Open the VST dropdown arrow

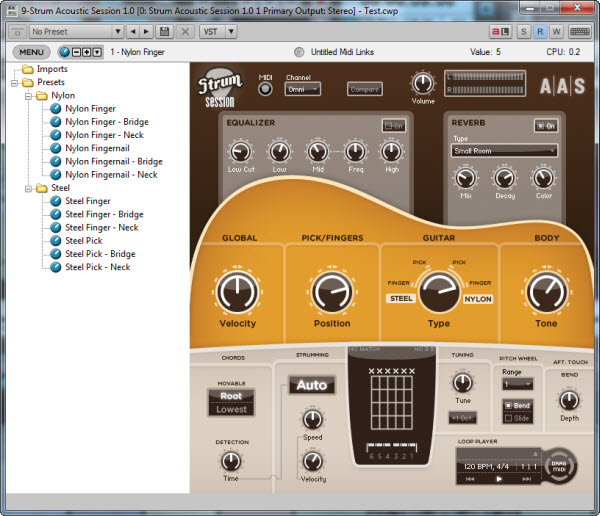pyautogui.click(x=231, y=31)
